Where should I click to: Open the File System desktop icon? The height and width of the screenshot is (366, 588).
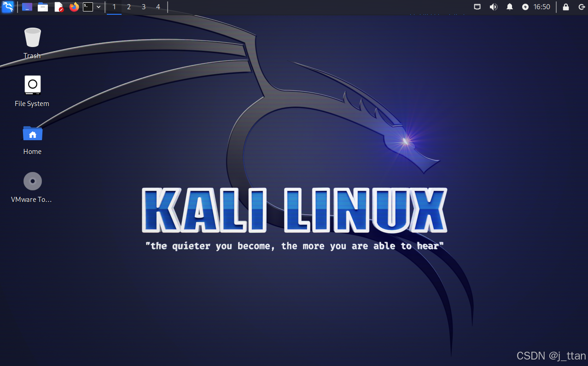[x=32, y=85]
